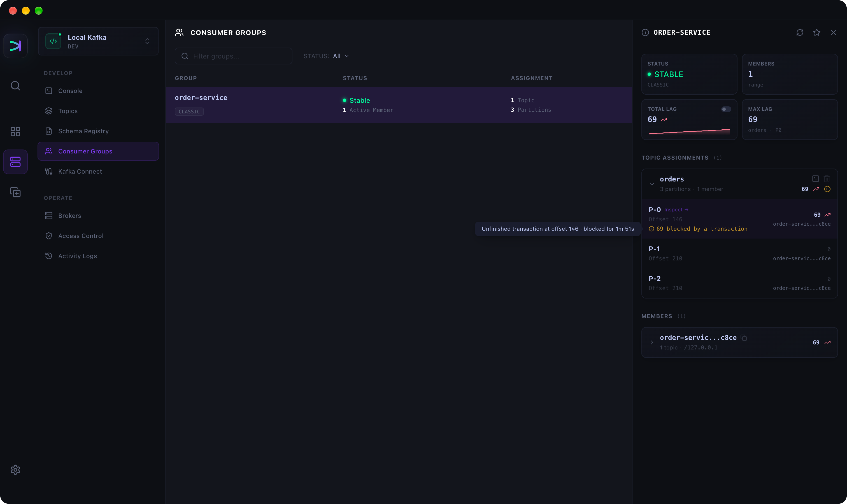Viewport: 847px width, 504px height.
Task: Click '69 blocked by a transaction' text
Action: 702,229
